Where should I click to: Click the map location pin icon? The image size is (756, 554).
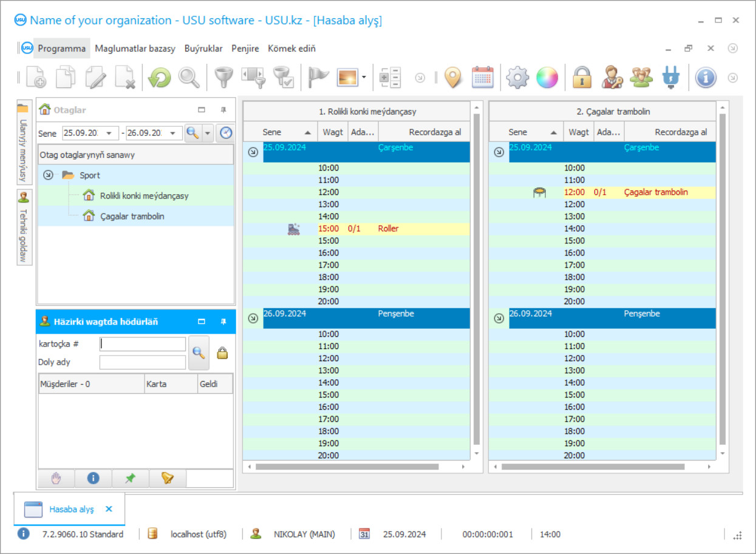click(453, 78)
